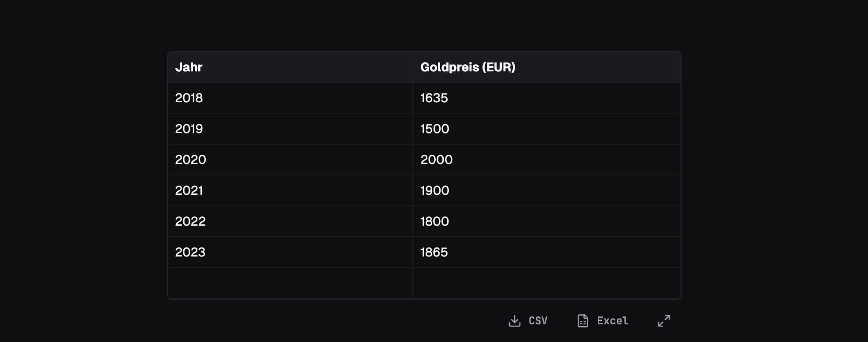Click the Excel file icon

[582, 321]
